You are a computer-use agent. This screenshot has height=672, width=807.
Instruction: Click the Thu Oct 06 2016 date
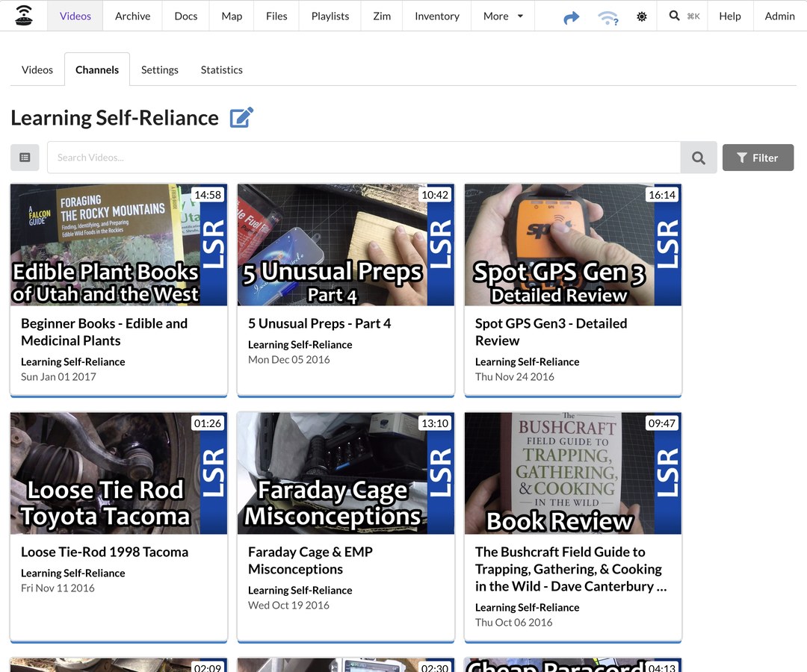(513, 623)
